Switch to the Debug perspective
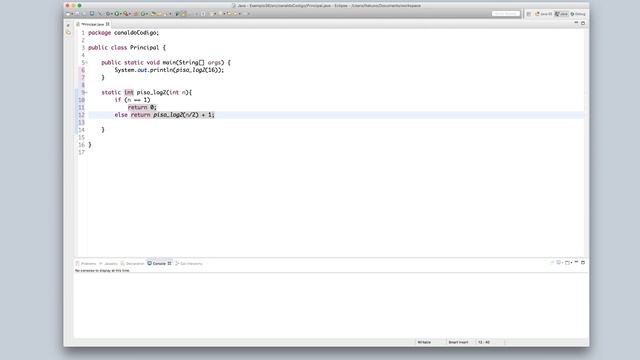 coord(578,14)
